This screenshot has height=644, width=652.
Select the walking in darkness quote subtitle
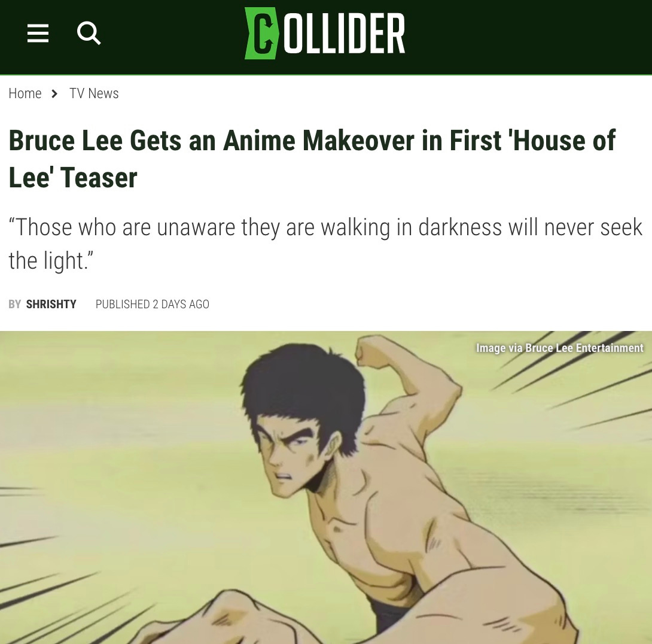325,244
